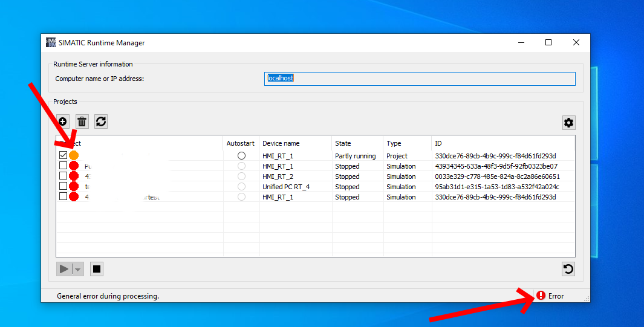The image size is (644, 327).
Task: Open the start options dropdown arrow
Action: [x=78, y=269]
